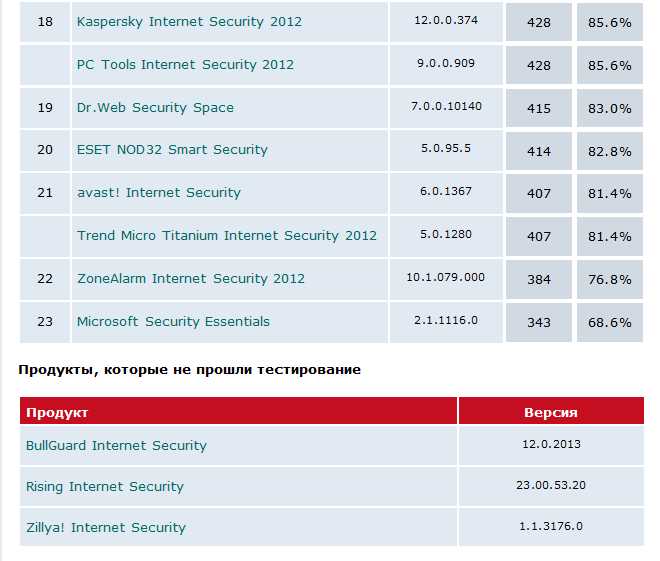Image resolution: width=660 pixels, height=561 pixels.
Task: Click the Rising Internet Security link
Action: tap(105, 487)
